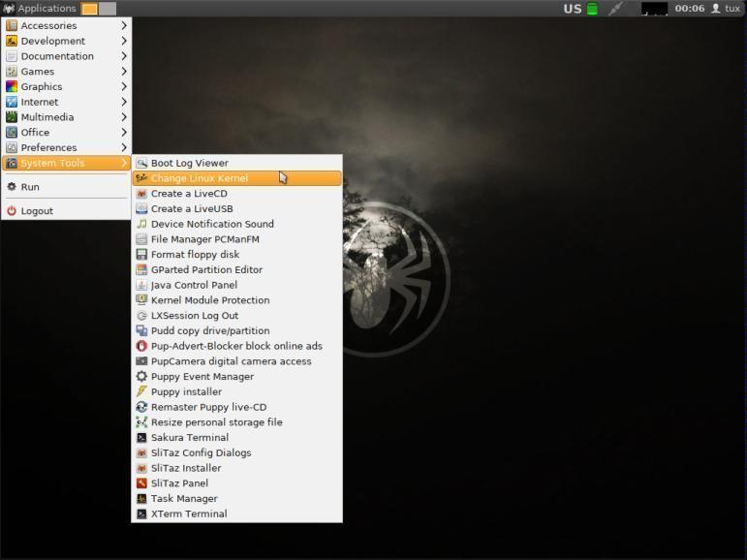Click the SliTaz Installer icon

point(141,468)
